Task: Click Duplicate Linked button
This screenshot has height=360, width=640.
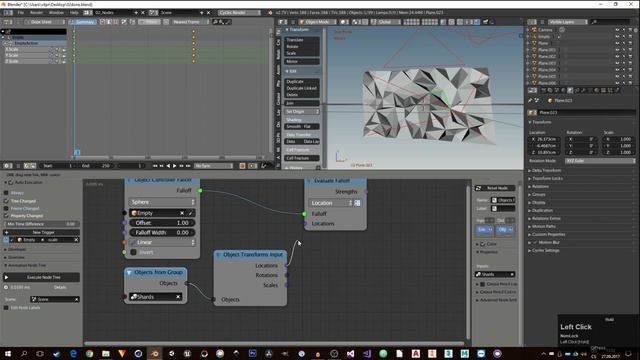Action: coord(302,88)
